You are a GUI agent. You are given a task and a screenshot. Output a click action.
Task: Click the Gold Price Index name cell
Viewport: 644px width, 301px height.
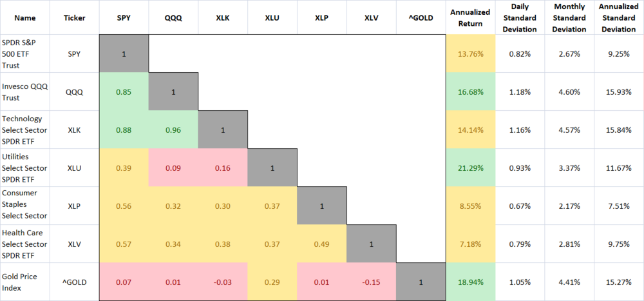click(24, 282)
